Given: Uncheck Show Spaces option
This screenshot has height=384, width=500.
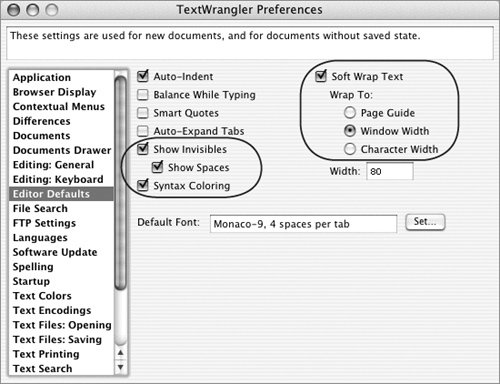Looking at the screenshot, I should click(x=157, y=167).
